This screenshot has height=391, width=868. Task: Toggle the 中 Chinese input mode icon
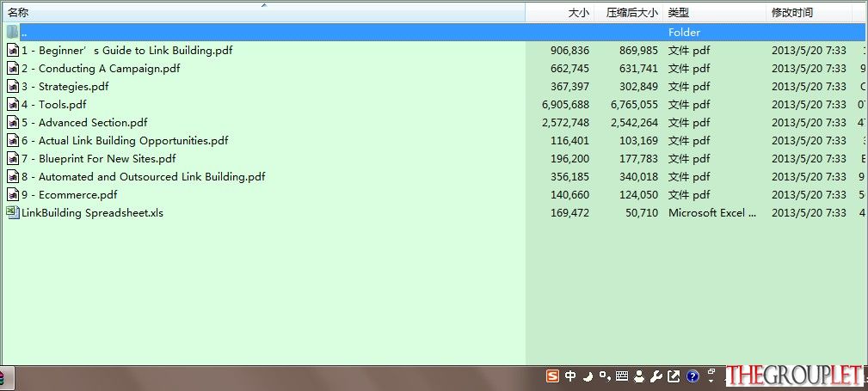[570, 376]
